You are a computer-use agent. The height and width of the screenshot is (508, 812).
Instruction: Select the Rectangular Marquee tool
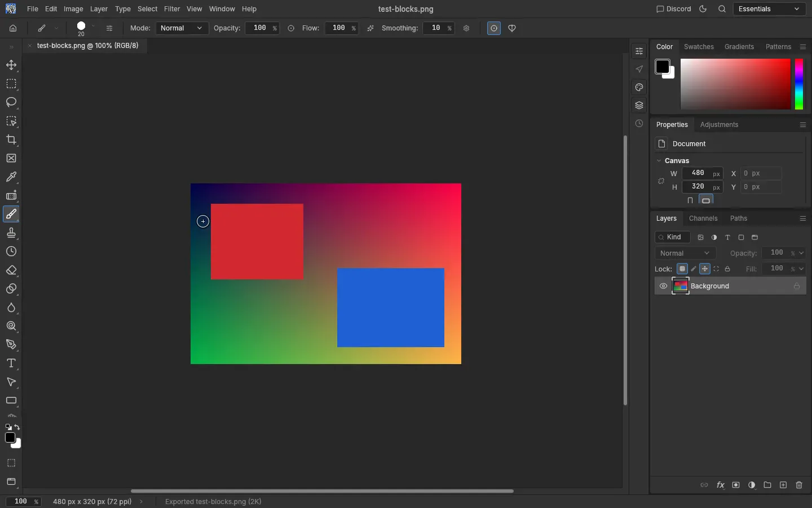(11, 84)
